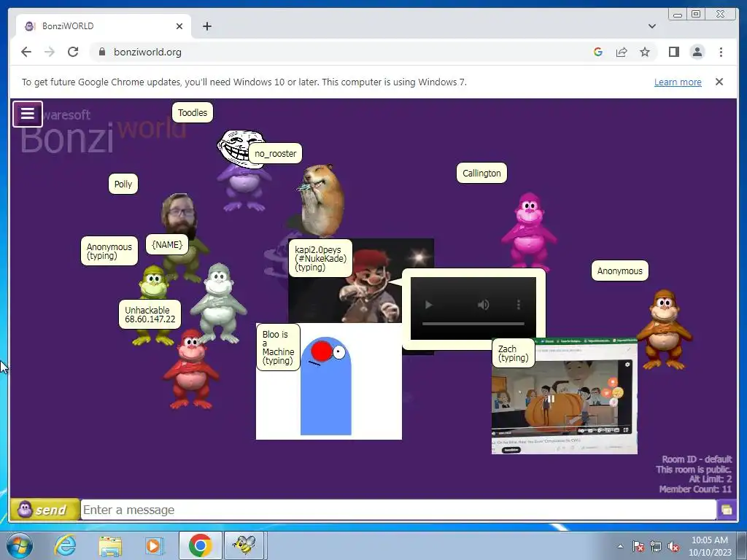The image size is (747, 560).
Task: Play the video in speech bubble
Action: (428, 305)
